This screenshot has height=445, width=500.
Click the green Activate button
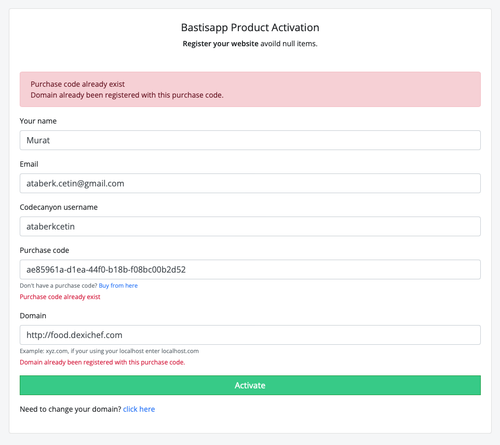tap(250, 385)
